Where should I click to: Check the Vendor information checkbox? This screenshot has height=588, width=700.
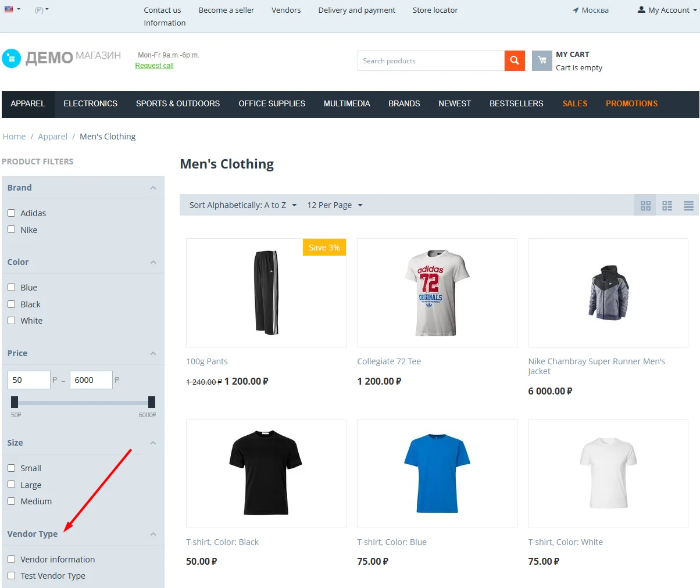pyautogui.click(x=11, y=559)
